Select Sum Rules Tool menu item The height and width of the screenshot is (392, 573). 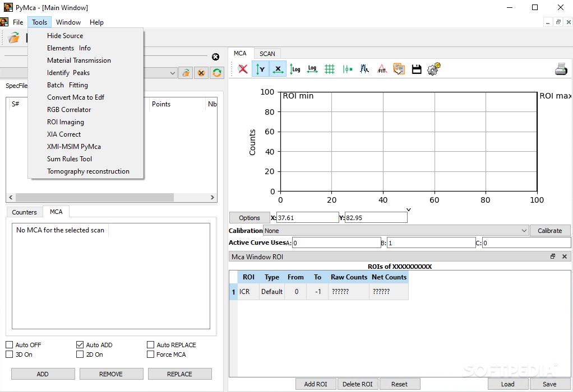pos(86,159)
